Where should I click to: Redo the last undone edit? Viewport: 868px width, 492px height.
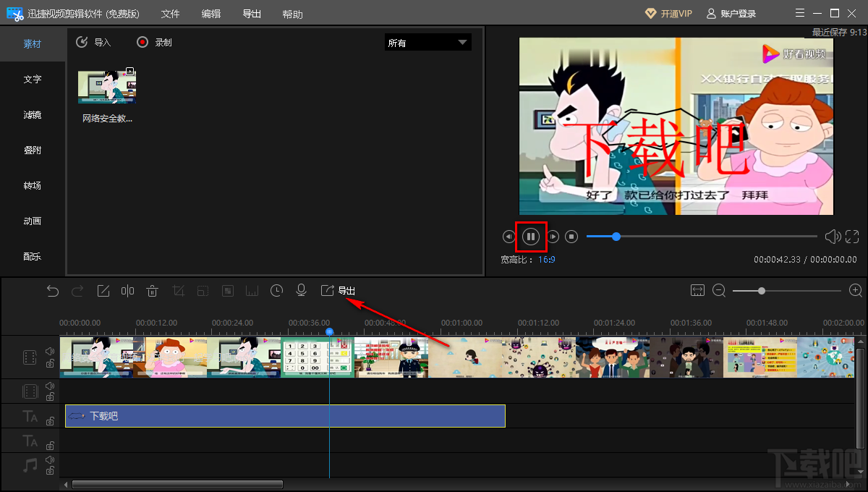[x=77, y=291]
